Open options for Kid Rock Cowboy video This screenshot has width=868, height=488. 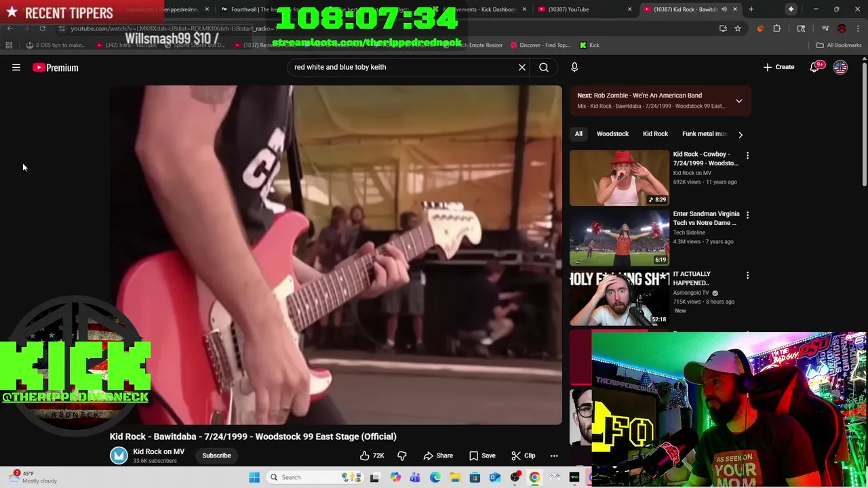click(x=747, y=156)
